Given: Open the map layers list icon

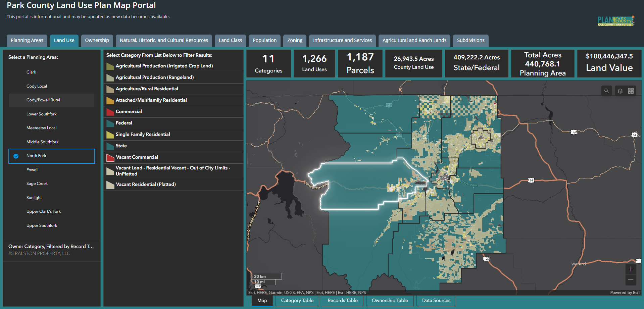Looking at the screenshot, I should pos(620,91).
